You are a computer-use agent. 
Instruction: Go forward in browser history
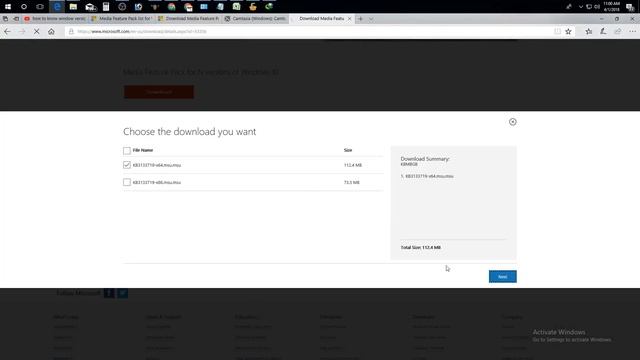(x=22, y=31)
